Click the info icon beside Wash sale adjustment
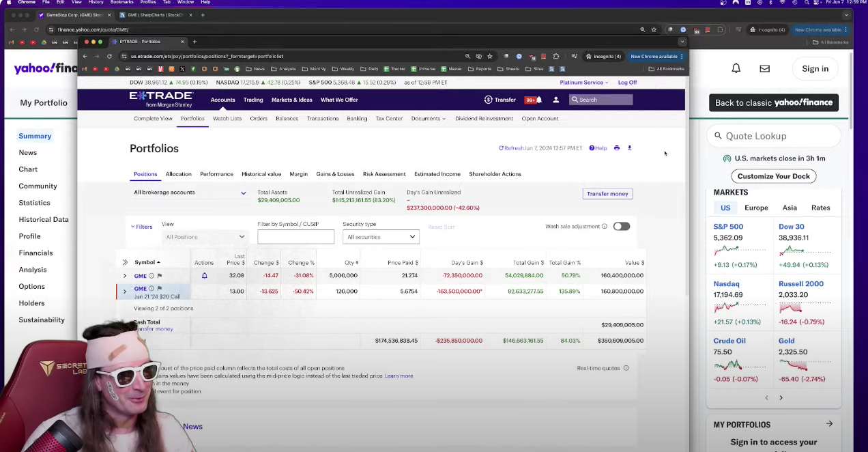The width and height of the screenshot is (868, 452). click(605, 227)
